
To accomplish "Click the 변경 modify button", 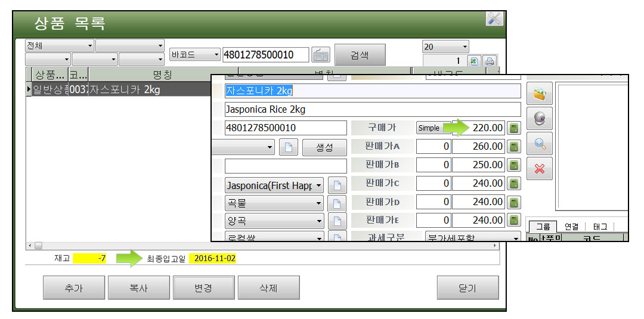I will point(204,288).
